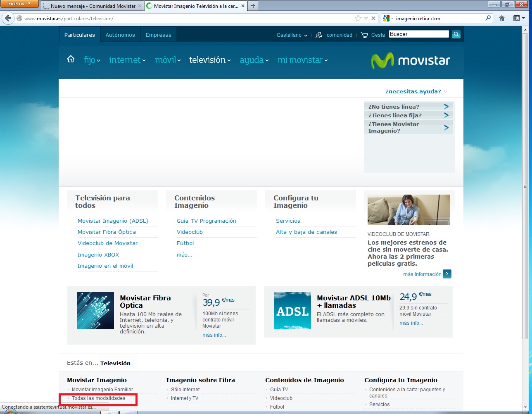Click the search magnifier in browser search box
Viewport: 532px width, 414px height.
coord(488,18)
